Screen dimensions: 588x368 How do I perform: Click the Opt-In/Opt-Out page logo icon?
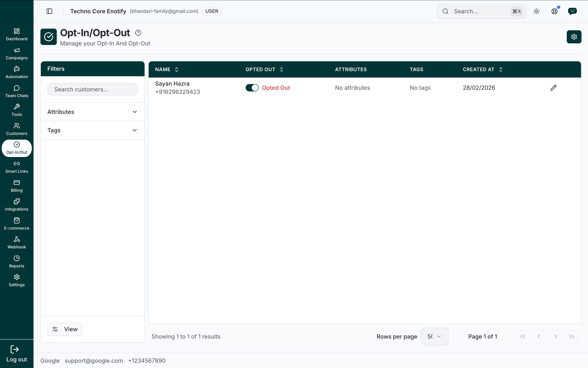point(49,37)
